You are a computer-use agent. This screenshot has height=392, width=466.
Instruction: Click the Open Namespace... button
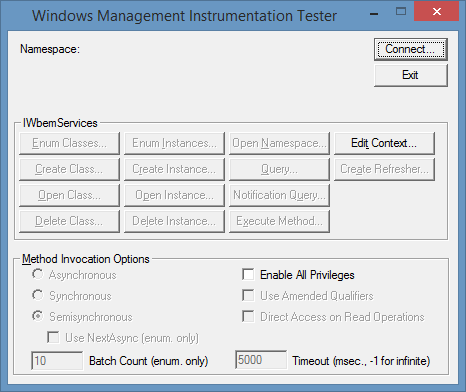coord(279,143)
